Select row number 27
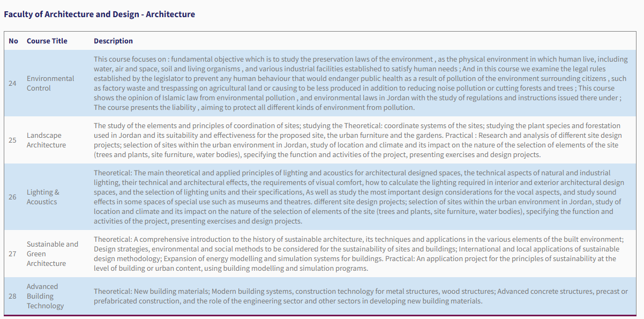Viewport: 644px width, 319px height. click(12, 254)
